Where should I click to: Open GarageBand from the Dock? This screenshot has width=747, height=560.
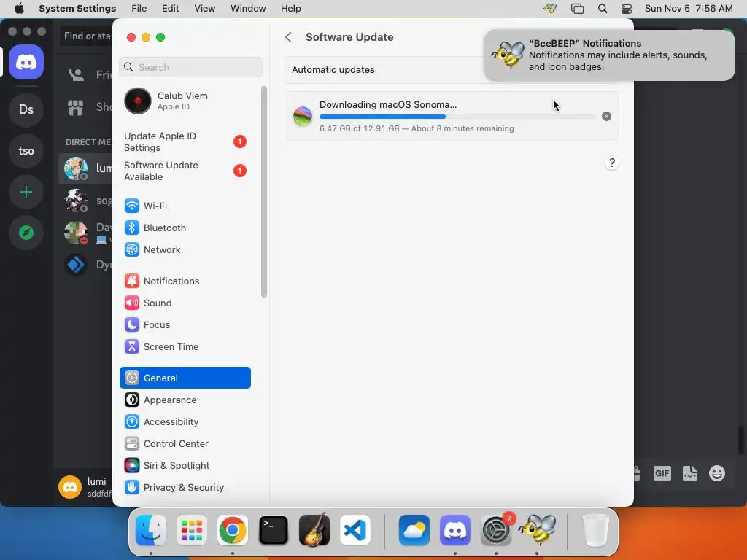[314, 530]
